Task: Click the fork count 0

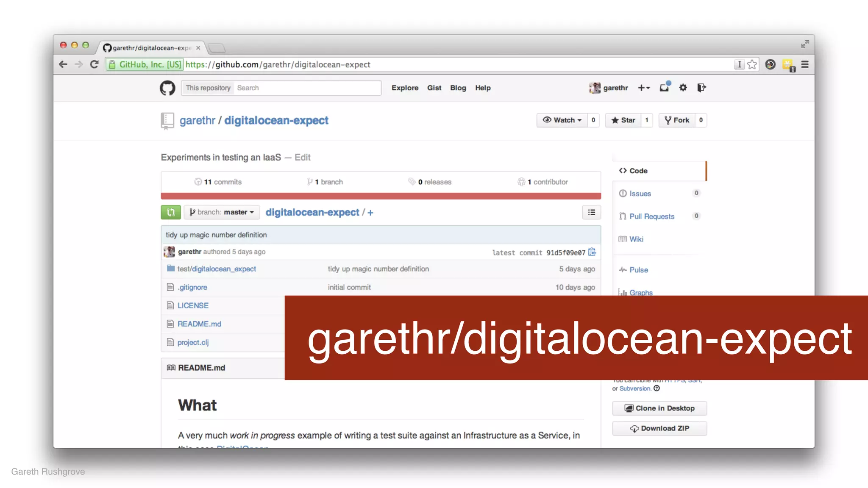Action: coord(701,120)
